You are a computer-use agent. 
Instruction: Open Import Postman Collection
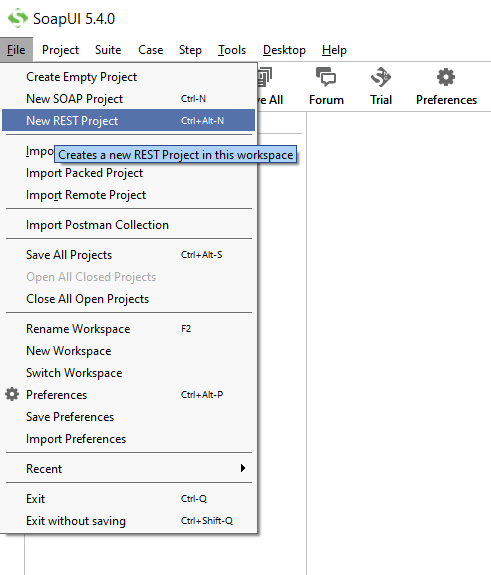click(x=128, y=224)
